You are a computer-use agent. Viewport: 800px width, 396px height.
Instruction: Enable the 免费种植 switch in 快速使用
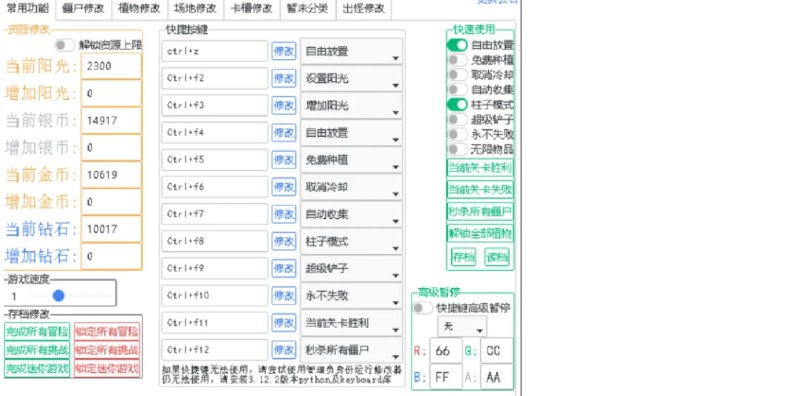pos(457,60)
